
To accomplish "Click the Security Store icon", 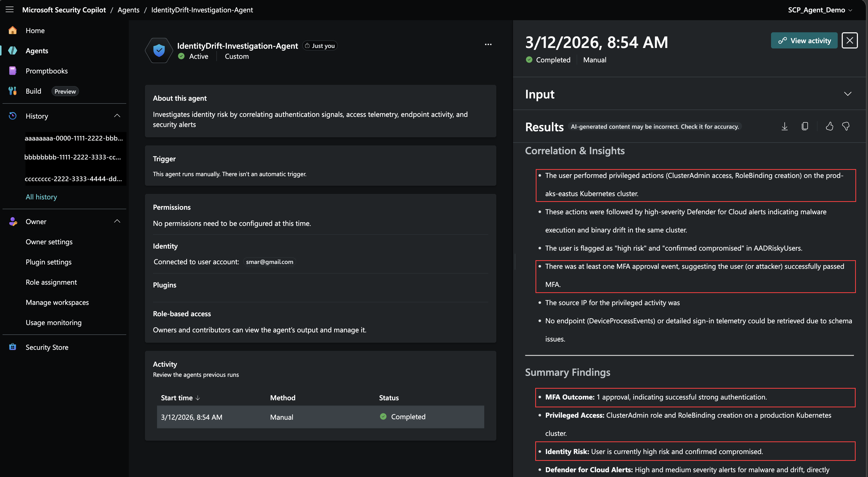I will pos(12,347).
